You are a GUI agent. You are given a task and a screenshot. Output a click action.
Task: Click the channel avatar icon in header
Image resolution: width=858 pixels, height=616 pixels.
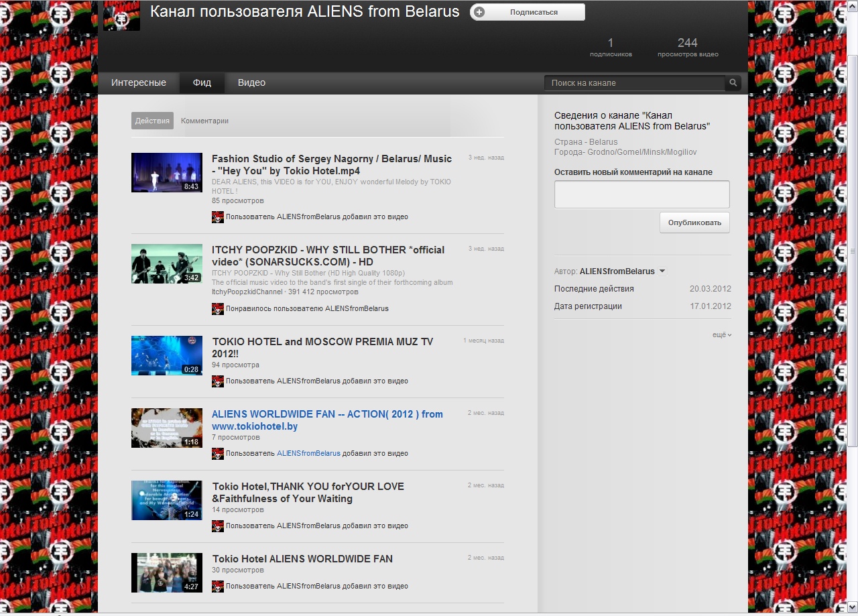[x=121, y=15]
